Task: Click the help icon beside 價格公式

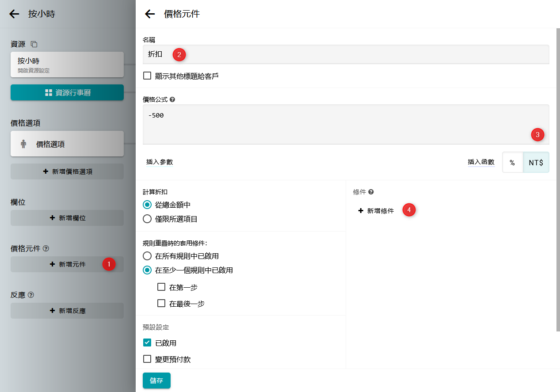Action: [172, 100]
